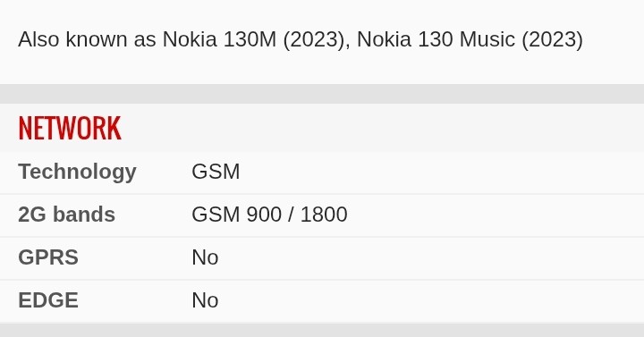Click the words Also known as
The image size is (644, 337).
[x=87, y=39]
